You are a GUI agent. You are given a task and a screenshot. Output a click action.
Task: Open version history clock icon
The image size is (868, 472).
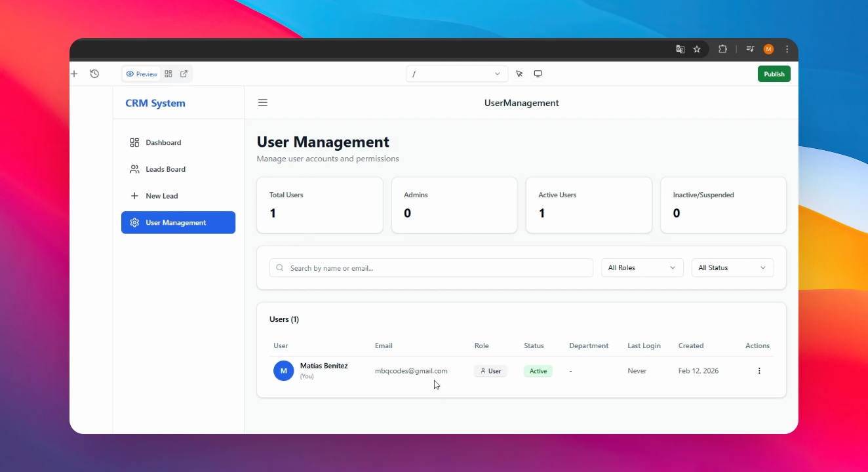94,74
